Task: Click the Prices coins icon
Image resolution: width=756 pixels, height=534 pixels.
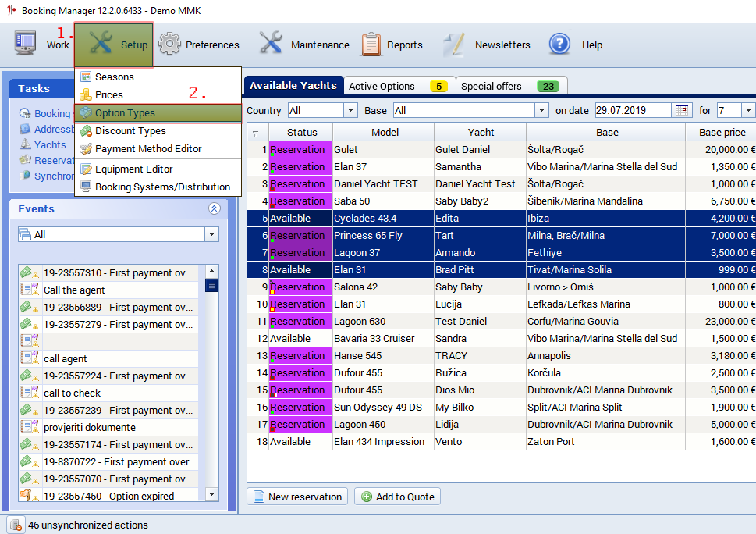Action: tap(86, 94)
